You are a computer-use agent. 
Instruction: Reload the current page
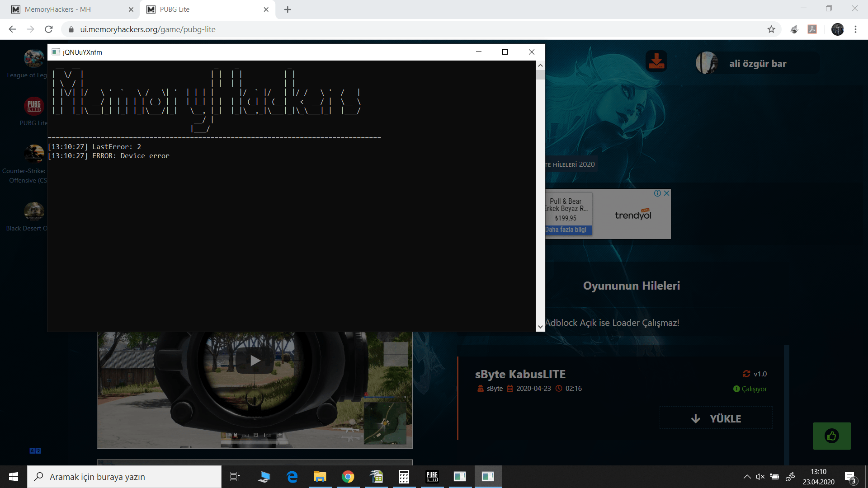49,29
